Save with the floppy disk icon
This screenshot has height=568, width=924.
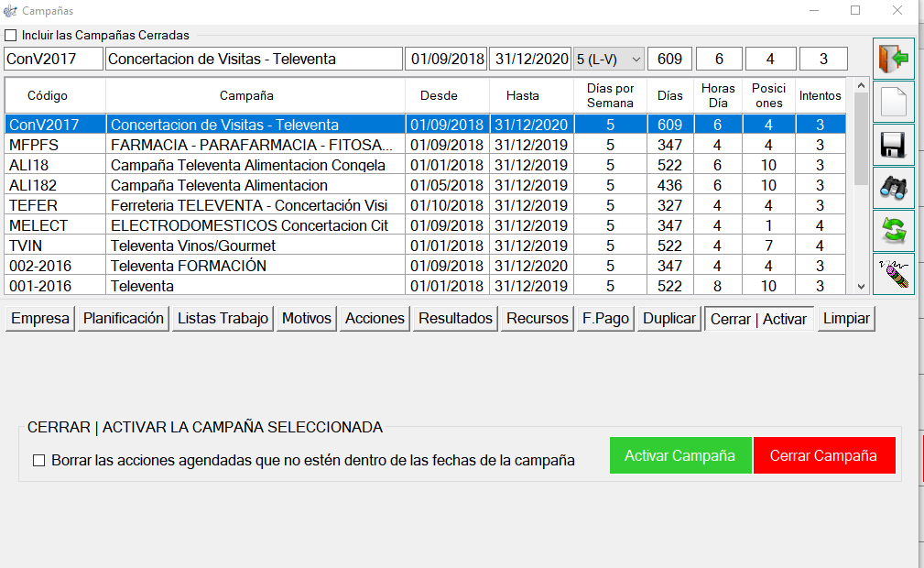(x=894, y=145)
